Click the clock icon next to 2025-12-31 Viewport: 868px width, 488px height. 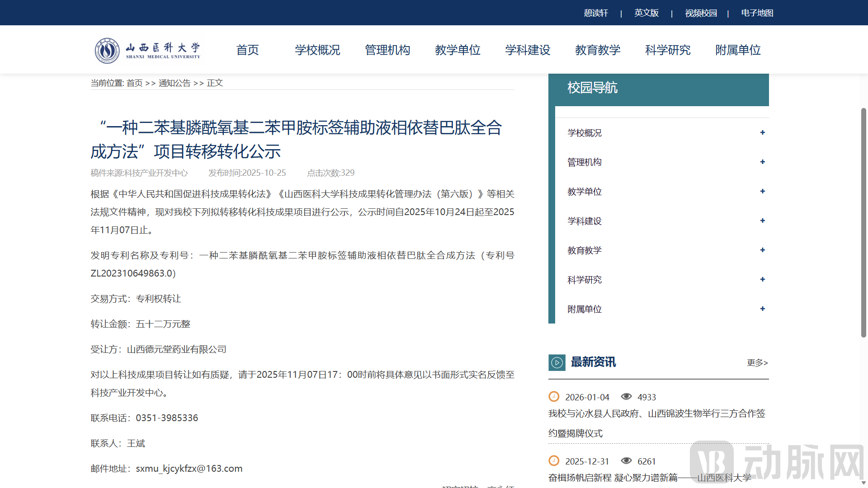554,461
